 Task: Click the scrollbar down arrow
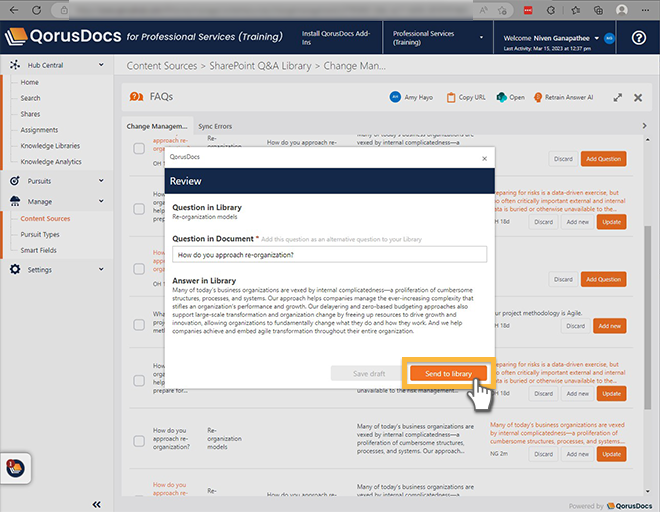coord(647,491)
